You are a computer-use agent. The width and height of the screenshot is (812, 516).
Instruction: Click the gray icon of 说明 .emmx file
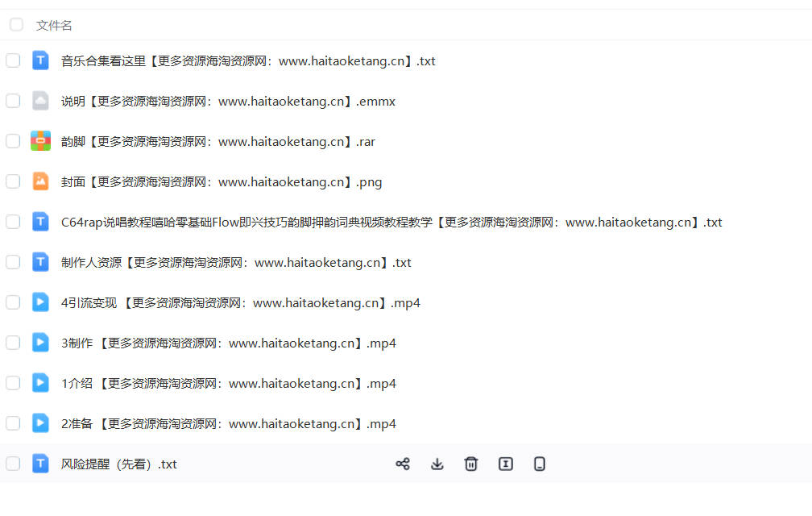(x=40, y=101)
